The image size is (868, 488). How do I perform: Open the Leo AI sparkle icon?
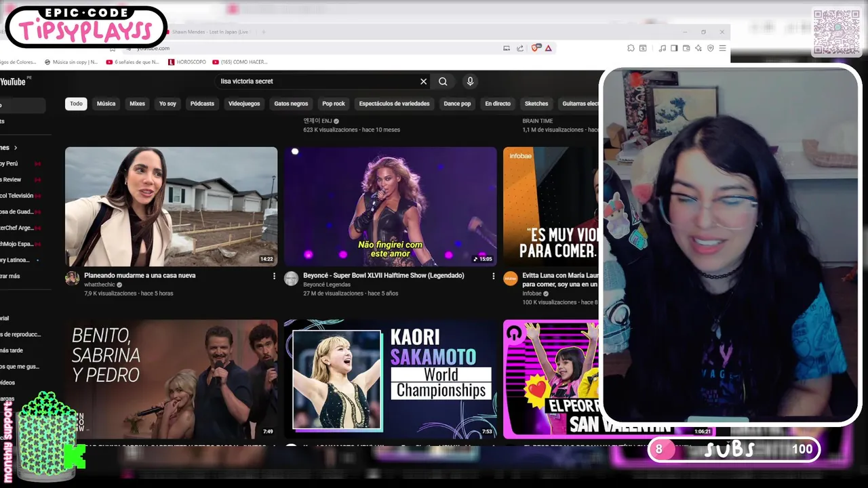[698, 48]
